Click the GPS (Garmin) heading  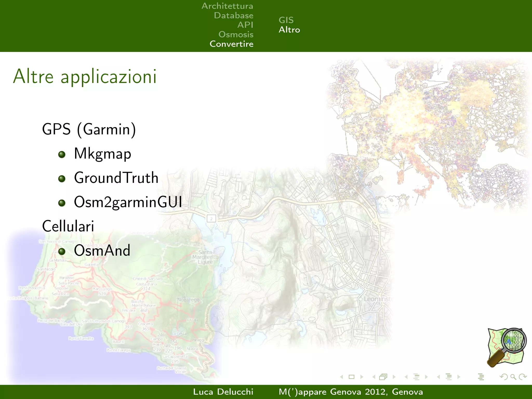pos(89,130)
